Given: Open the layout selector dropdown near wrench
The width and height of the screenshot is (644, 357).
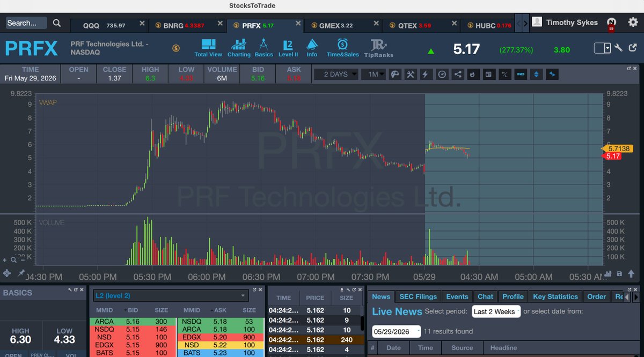Looking at the screenshot, I should click(603, 48).
